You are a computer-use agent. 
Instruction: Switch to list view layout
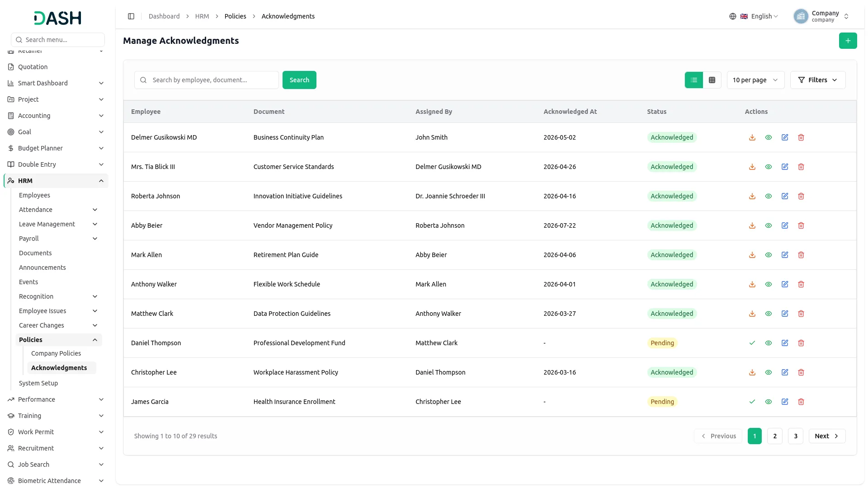click(694, 80)
